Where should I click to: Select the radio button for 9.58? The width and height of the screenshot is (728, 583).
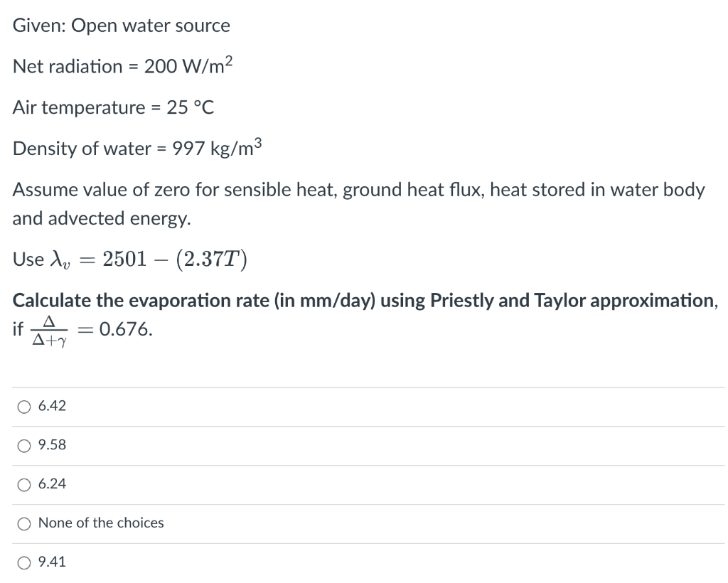point(23,444)
